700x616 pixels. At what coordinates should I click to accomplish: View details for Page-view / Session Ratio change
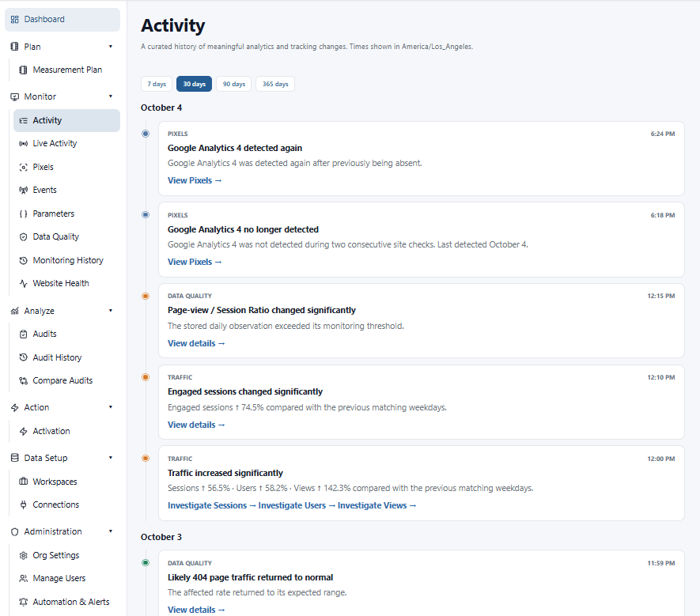tap(196, 343)
